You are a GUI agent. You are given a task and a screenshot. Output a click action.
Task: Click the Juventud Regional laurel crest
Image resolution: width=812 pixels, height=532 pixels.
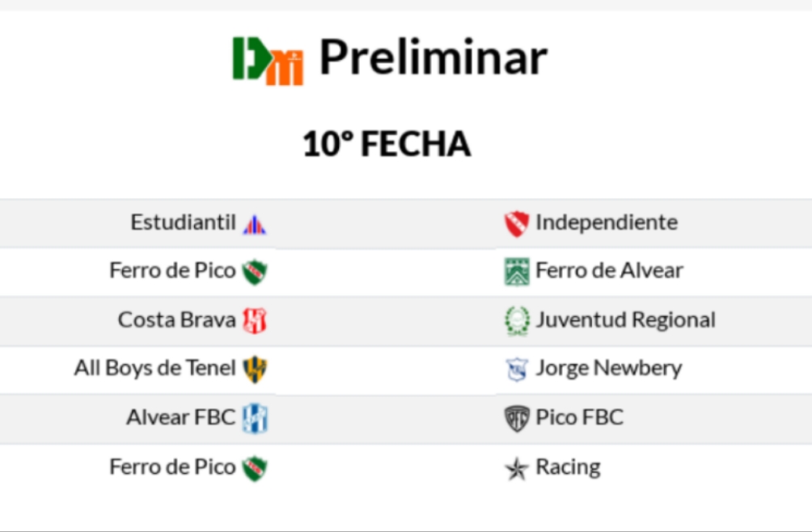click(x=517, y=321)
